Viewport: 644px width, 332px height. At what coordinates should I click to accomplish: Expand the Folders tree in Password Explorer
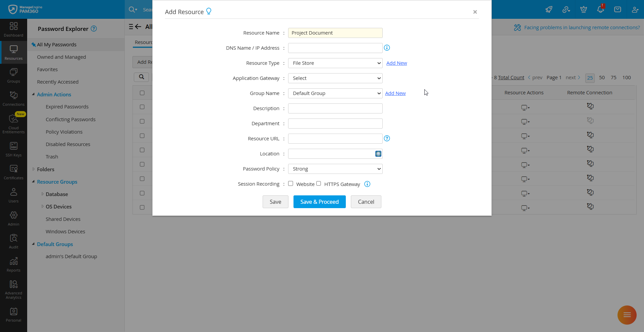(x=46, y=169)
